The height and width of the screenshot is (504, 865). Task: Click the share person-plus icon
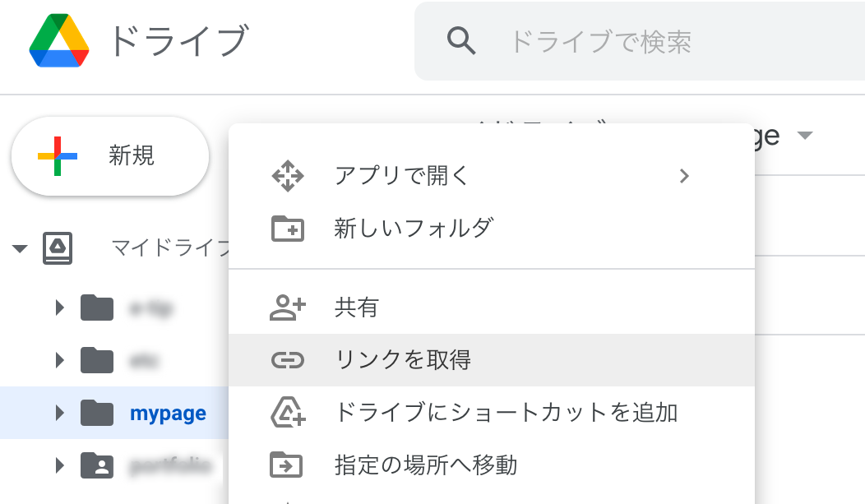[287, 307]
